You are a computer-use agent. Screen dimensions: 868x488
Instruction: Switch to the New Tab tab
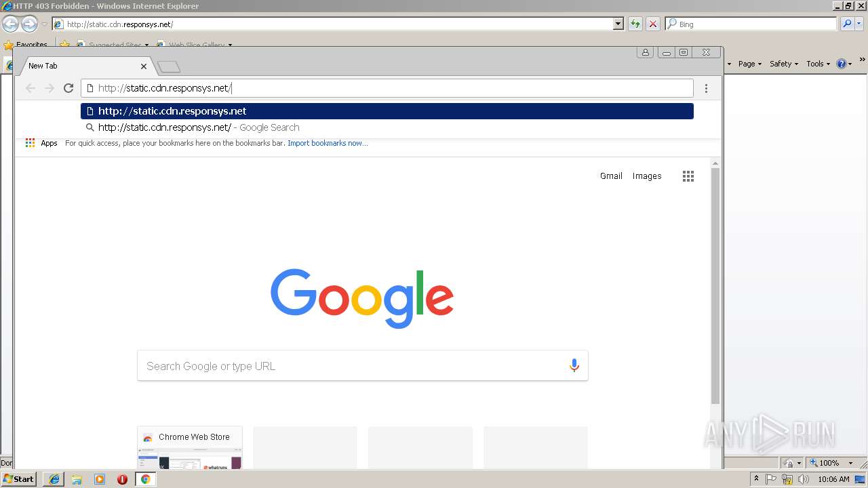[85, 66]
